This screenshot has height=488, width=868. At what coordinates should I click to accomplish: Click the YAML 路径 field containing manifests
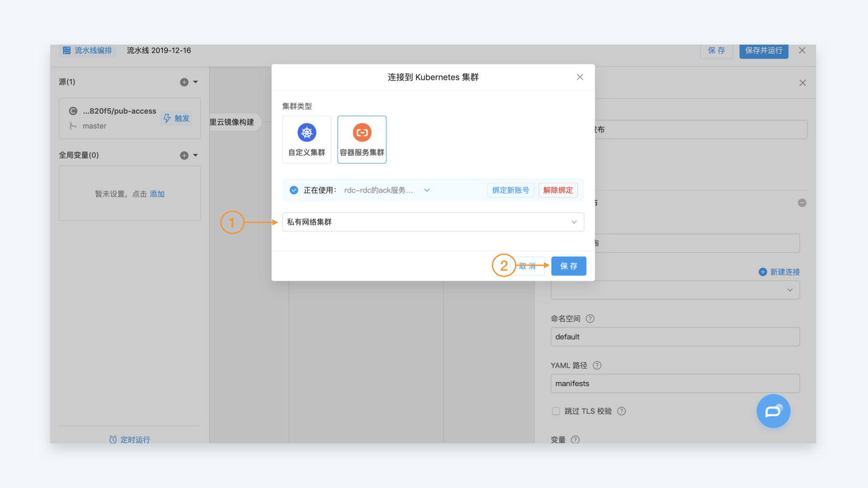coord(675,383)
